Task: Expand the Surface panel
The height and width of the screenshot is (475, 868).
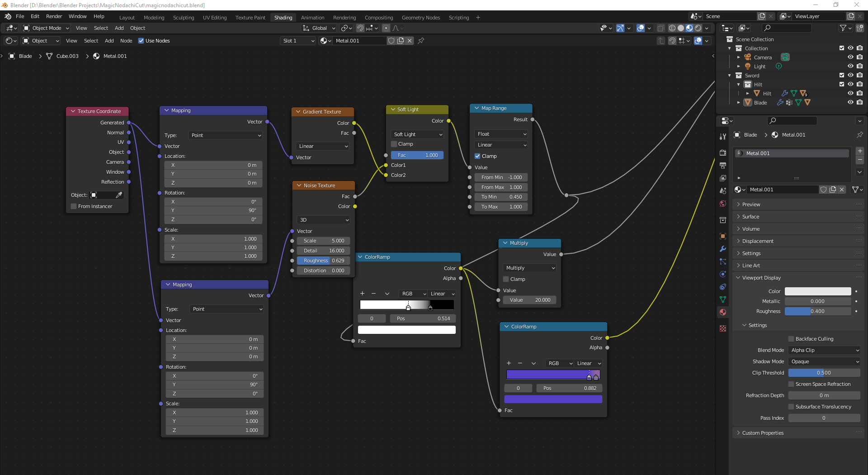Action: tap(750, 217)
